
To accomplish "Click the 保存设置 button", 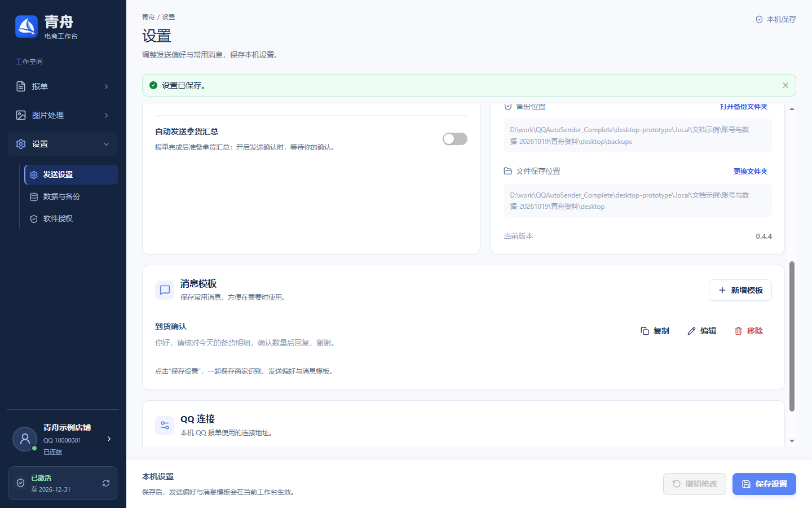I will coord(764,484).
